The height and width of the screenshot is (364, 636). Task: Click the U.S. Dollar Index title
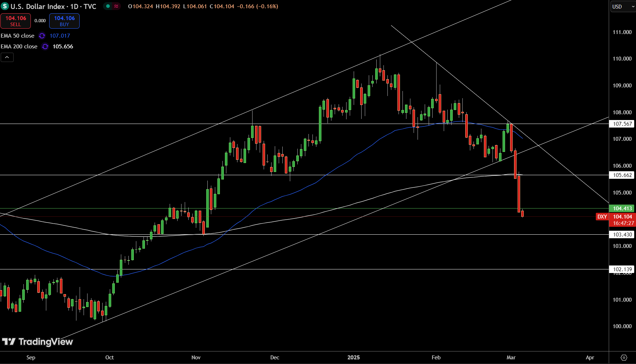click(x=39, y=6)
